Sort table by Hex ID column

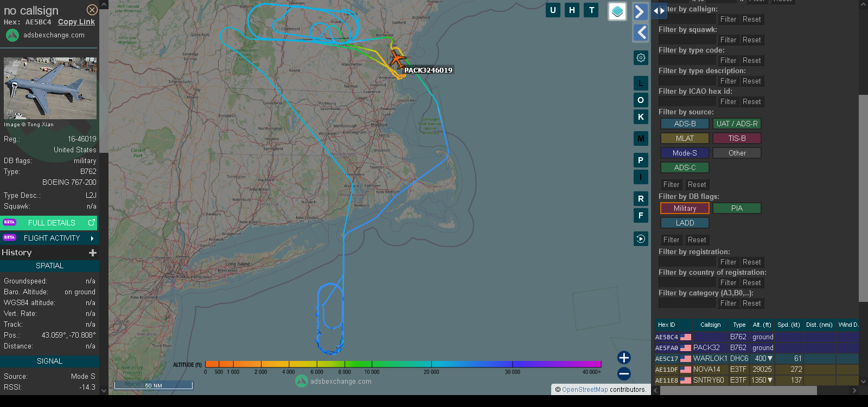click(x=667, y=325)
